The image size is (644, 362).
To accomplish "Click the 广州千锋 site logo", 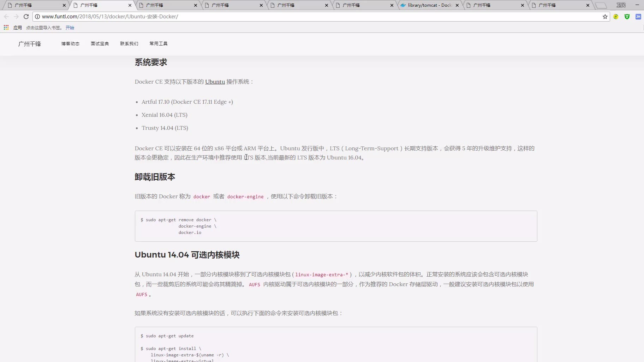I will point(30,44).
